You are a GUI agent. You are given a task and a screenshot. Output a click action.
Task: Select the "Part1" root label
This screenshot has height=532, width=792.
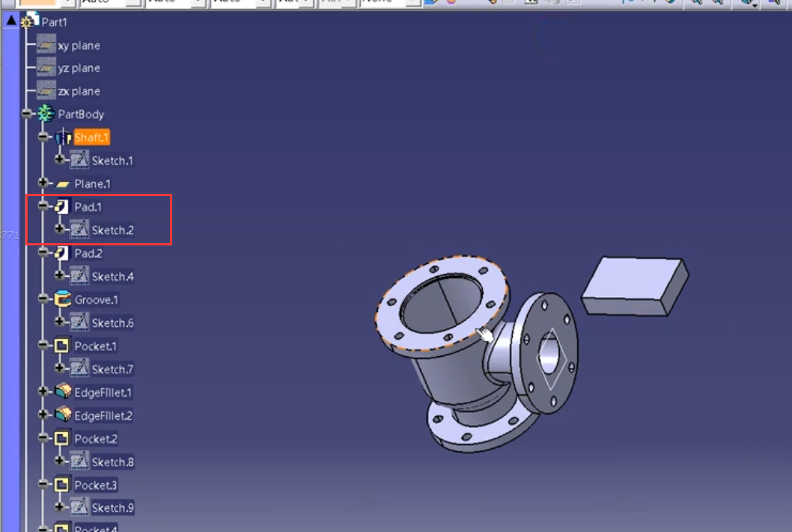click(54, 22)
